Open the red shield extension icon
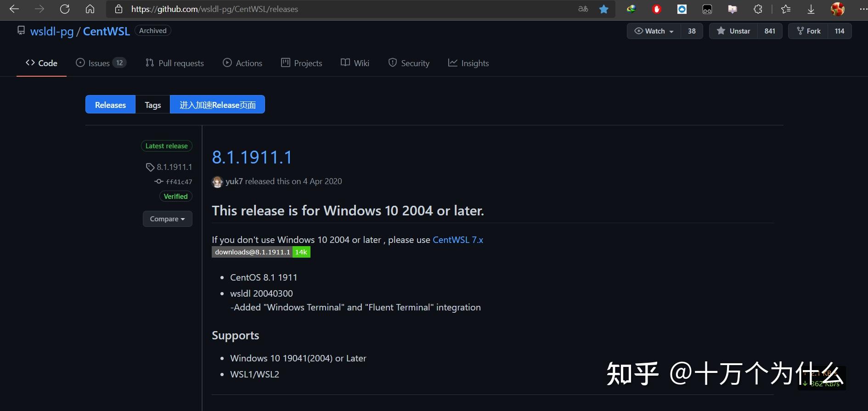The height and width of the screenshot is (411, 868). (657, 9)
